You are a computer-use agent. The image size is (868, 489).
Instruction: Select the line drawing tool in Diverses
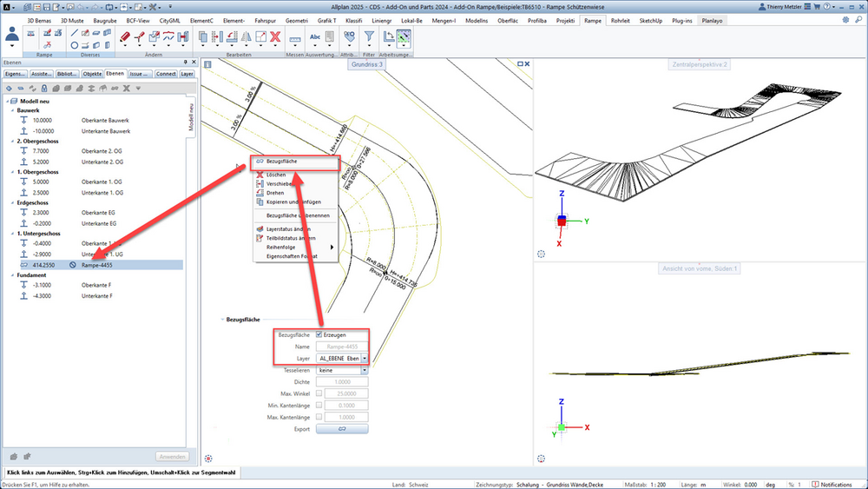74,34
